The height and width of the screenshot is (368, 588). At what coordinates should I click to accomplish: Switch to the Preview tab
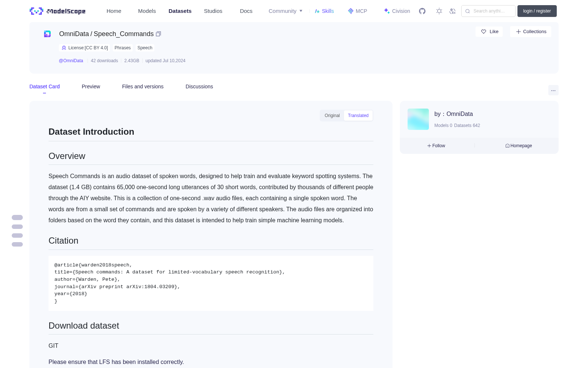click(x=91, y=86)
